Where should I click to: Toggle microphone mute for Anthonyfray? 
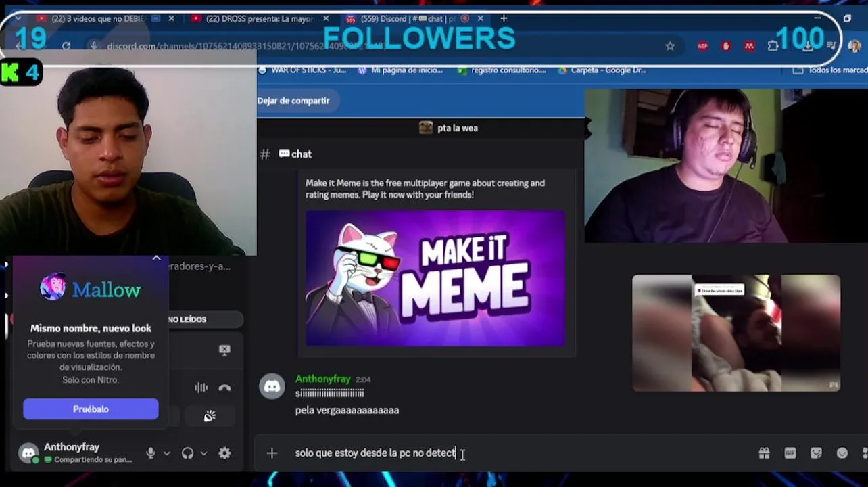click(151, 453)
